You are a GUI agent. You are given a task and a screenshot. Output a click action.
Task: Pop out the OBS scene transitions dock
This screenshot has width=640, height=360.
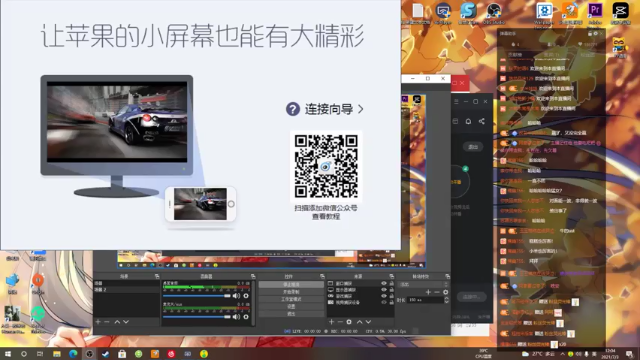point(448,276)
